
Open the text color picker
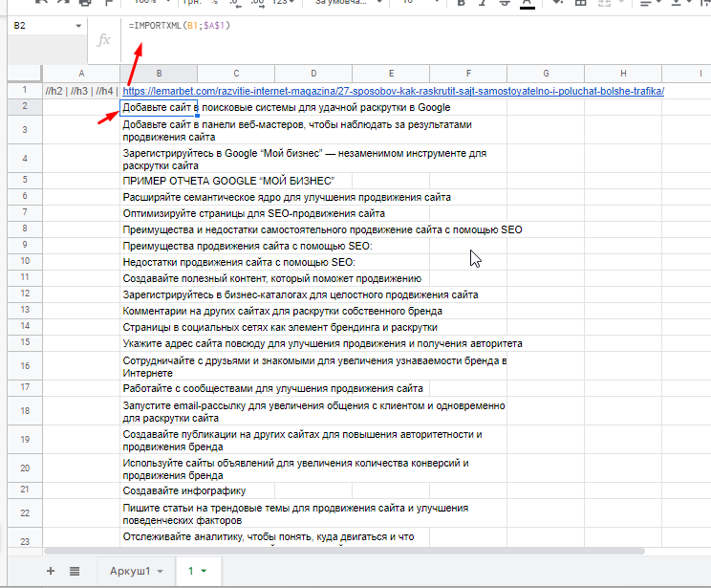click(x=528, y=3)
